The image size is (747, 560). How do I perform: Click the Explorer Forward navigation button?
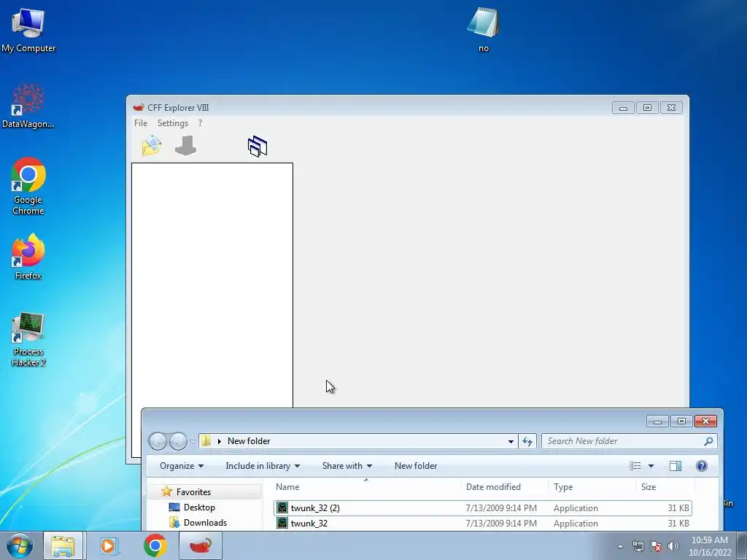(178, 441)
